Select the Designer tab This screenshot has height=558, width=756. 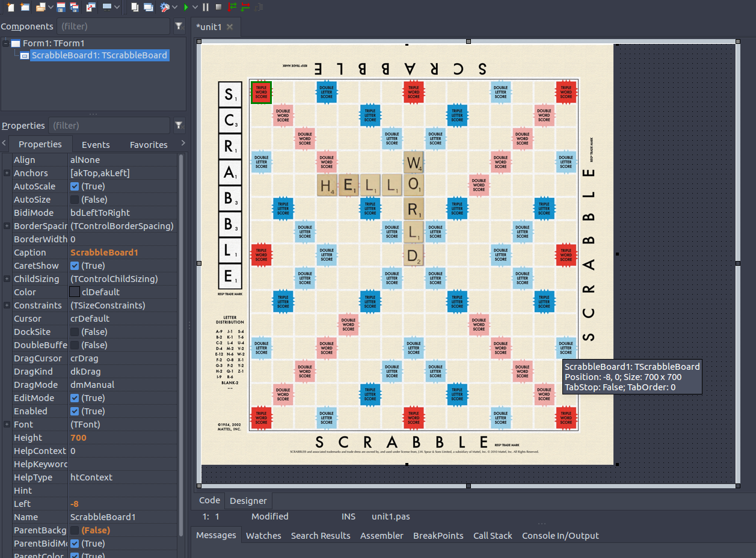(248, 500)
